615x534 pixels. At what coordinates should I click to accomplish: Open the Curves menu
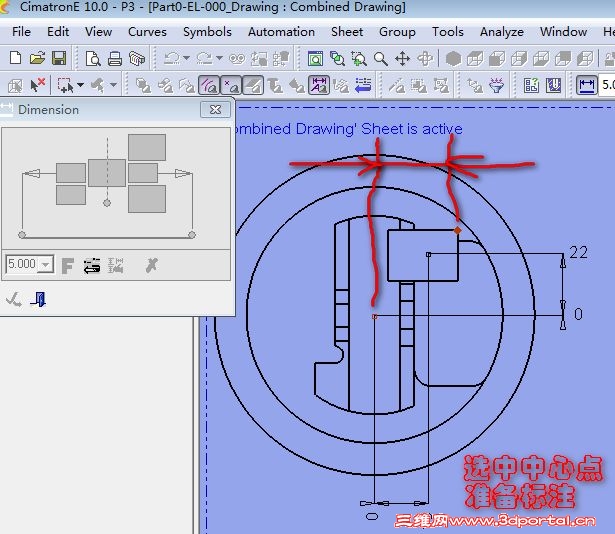(x=147, y=32)
